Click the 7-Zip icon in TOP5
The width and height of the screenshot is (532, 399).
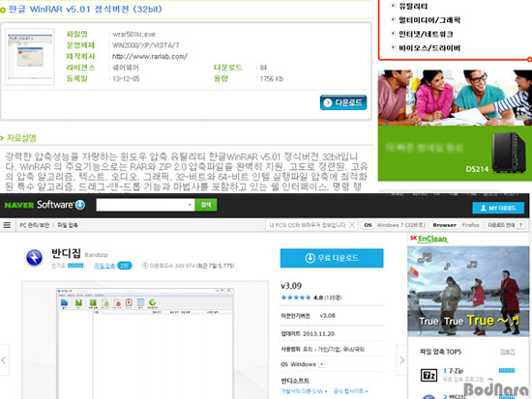point(429,375)
